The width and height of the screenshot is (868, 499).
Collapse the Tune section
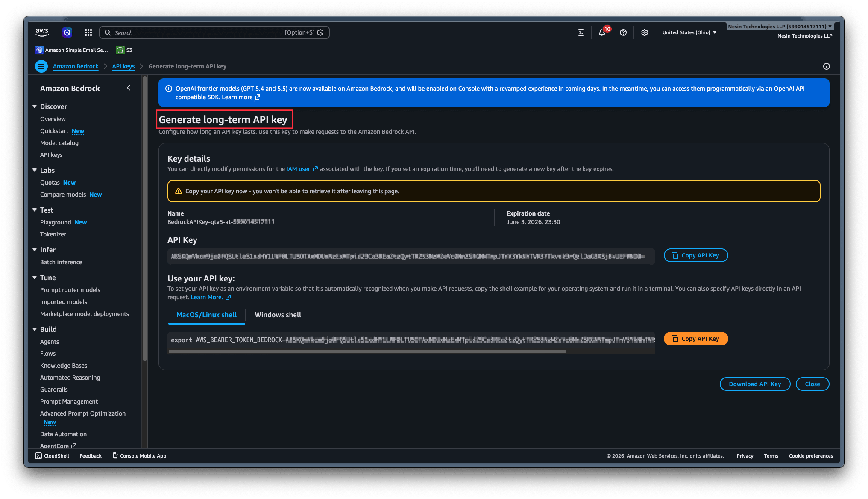point(35,278)
